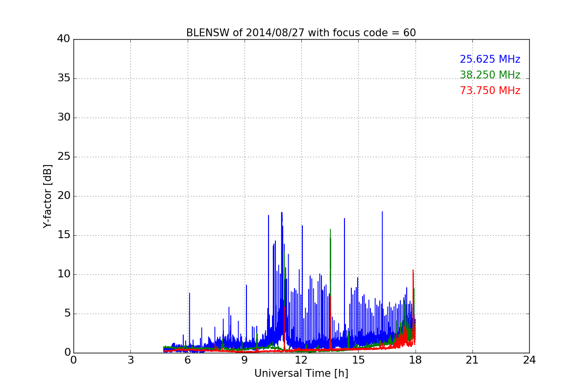Click the y-axis tick label 15
The height and width of the screenshot is (392, 588).
tap(64, 235)
